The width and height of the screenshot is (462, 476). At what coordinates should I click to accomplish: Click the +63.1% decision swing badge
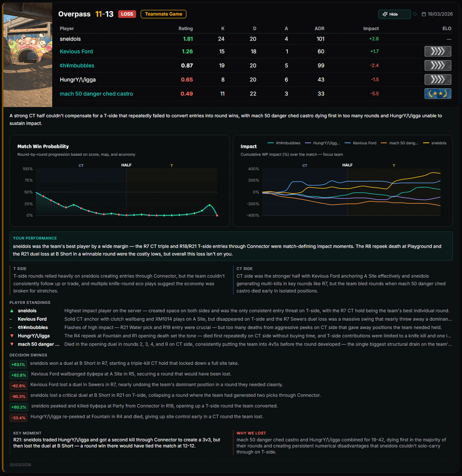point(18,364)
